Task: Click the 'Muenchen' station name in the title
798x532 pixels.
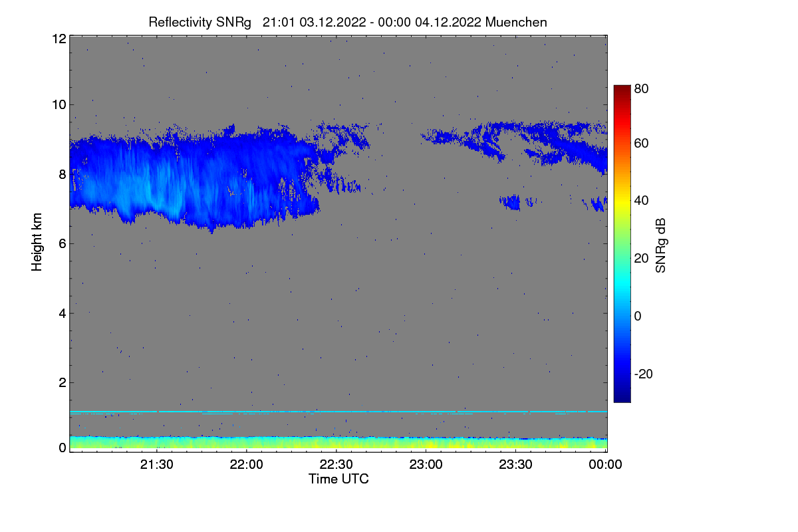Action: click(516, 22)
